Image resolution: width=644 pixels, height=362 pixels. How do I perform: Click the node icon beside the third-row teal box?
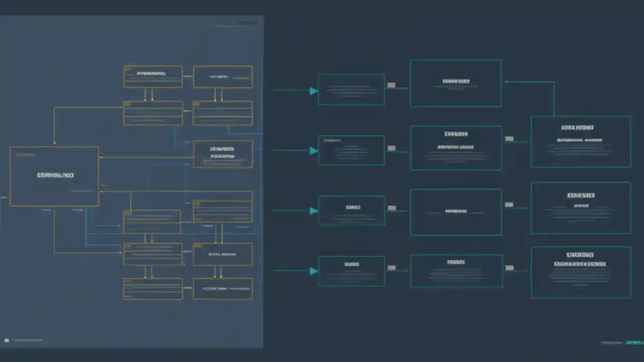pos(392,207)
